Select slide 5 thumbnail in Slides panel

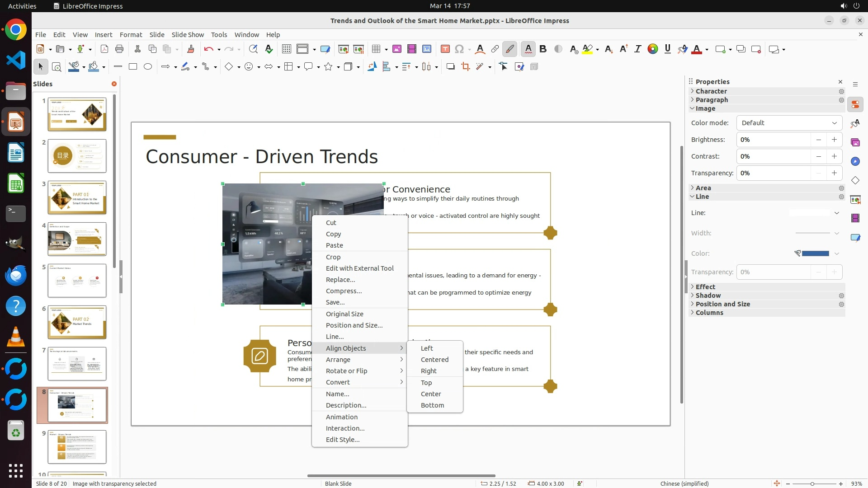[77, 281]
